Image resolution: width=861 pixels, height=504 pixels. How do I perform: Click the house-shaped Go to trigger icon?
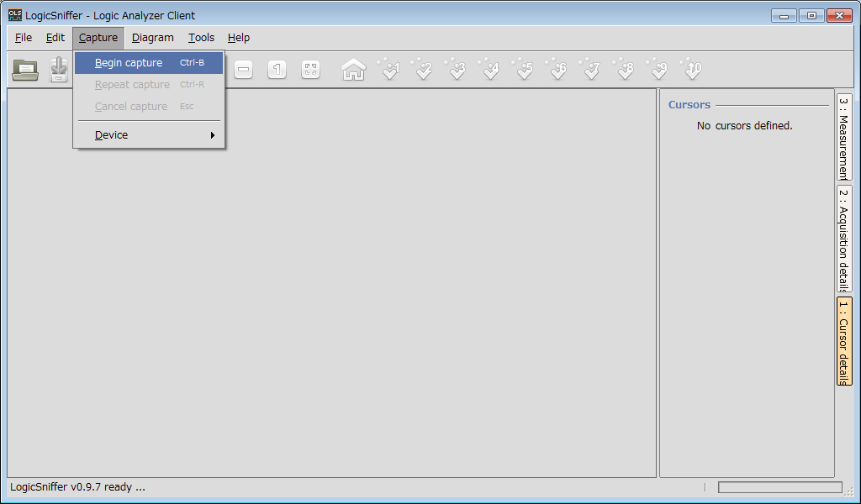point(353,70)
